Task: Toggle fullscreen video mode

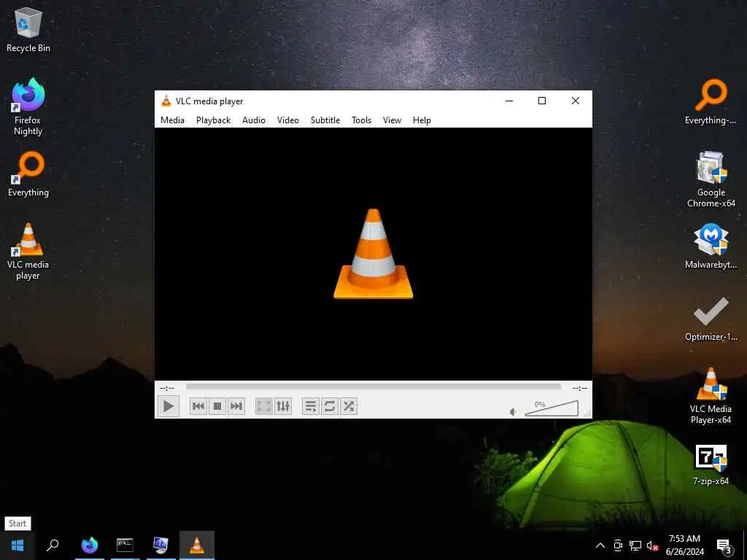Action: point(263,406)
